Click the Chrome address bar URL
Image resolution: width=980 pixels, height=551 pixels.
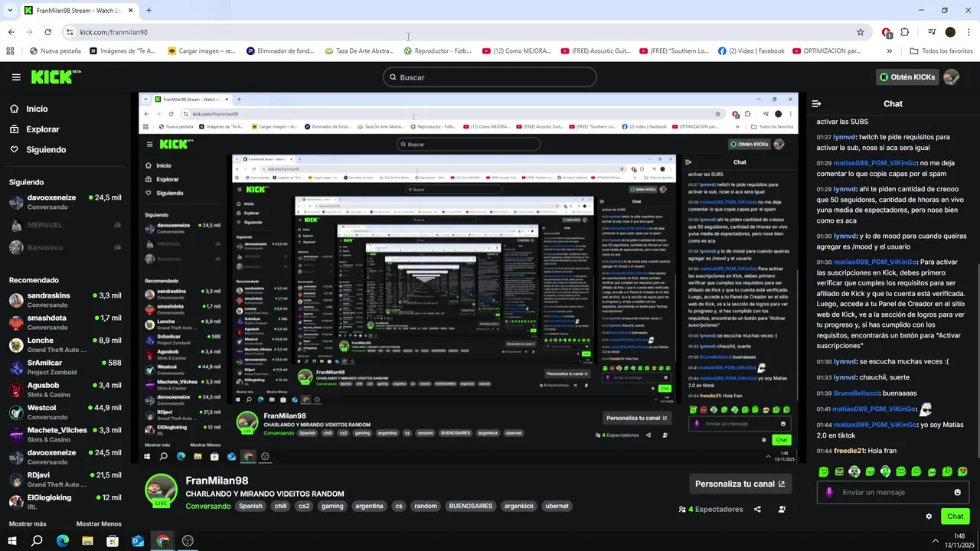113,32
